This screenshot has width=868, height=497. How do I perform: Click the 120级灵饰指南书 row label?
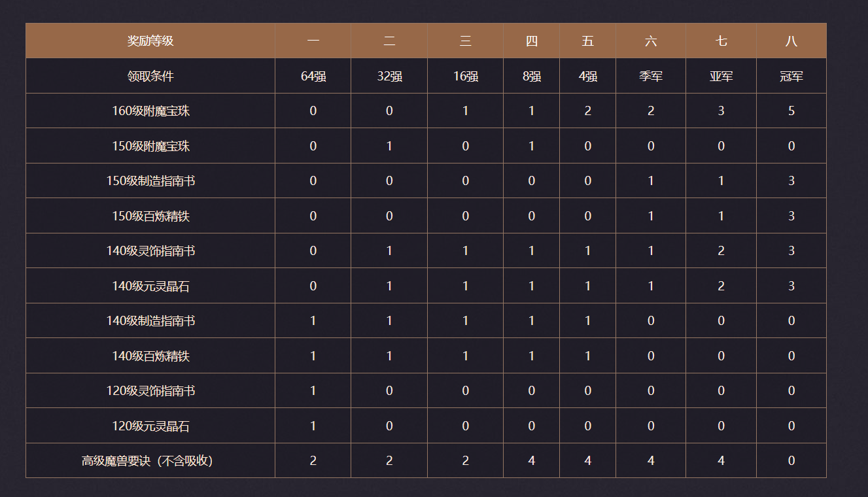[x=150, y=391]
